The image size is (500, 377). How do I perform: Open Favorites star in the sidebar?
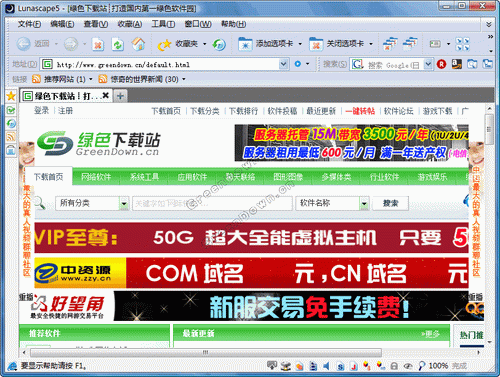point(11,96)
